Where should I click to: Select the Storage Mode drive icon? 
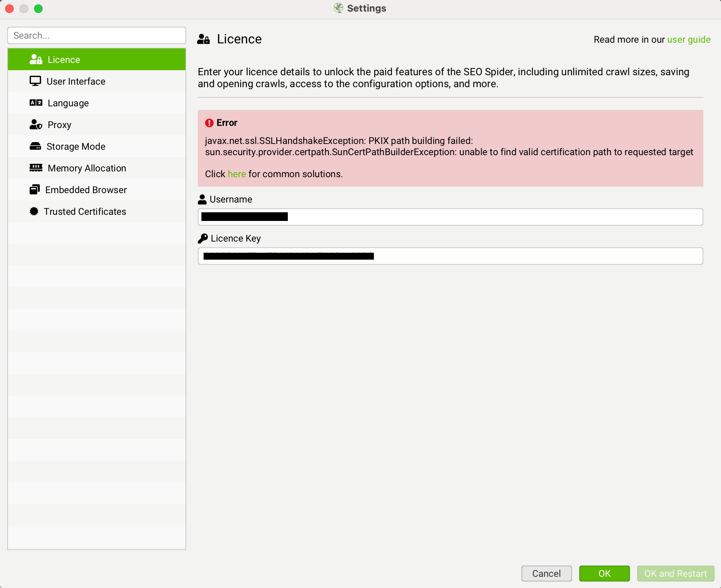[x=35, y=146]
